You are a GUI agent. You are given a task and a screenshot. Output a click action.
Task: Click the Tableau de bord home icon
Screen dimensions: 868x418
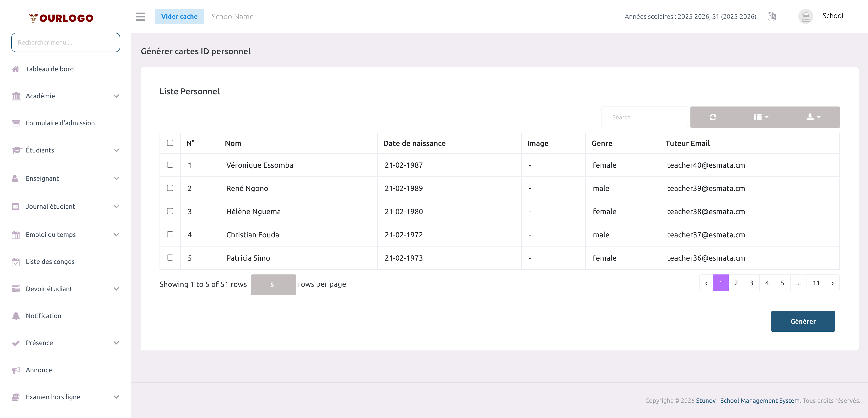point(15,69)
